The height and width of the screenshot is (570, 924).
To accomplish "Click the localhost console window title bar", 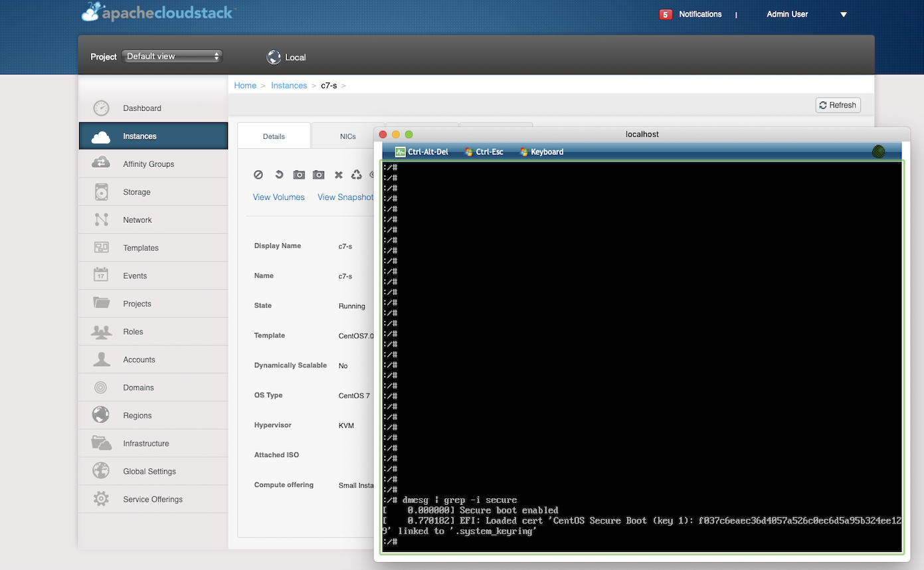I will [642, 134].
